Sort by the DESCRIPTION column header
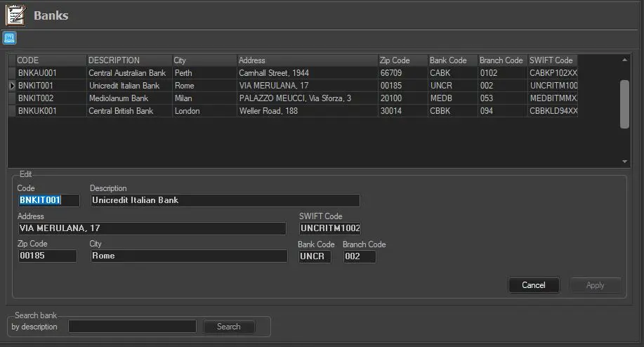This screenshot has height=347, width=644. coord(129,60)
